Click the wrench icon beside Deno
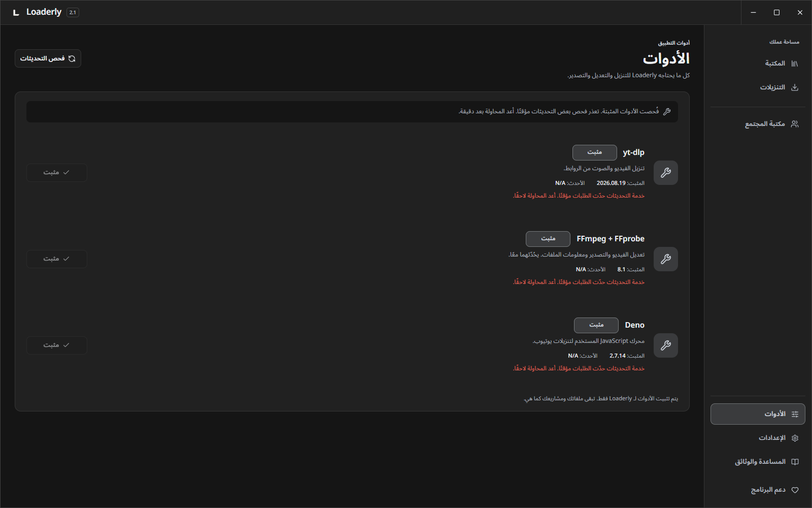The width and height of the screenshot is (812, 508). 666,345
